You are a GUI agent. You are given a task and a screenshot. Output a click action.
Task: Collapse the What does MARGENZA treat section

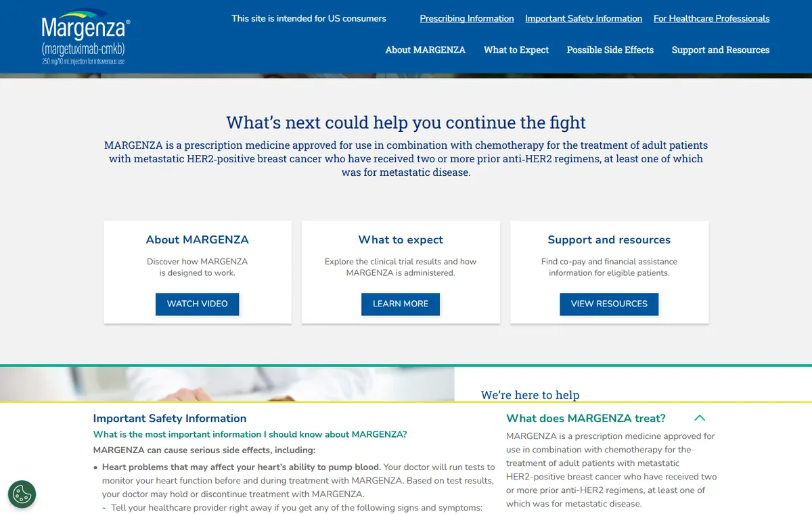(x=700, y=418)
